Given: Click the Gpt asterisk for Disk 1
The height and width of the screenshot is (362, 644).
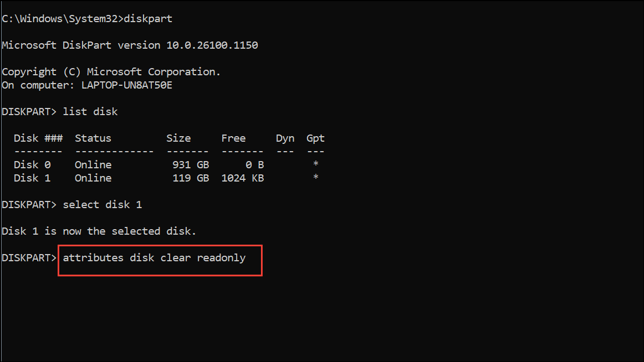Looking at the screenshot, I should 315,177.
